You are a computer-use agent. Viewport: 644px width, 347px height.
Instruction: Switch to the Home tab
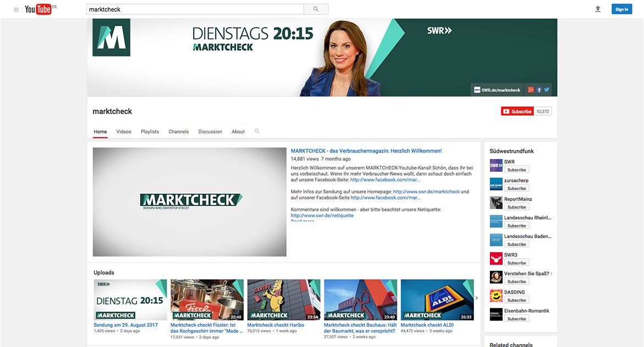[100, 132]
